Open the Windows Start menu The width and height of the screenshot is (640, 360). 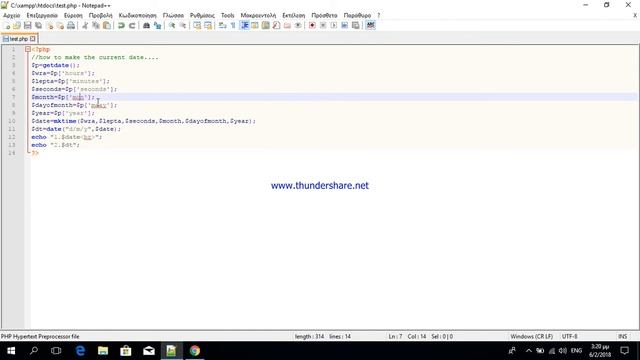(x=11, y=351)
